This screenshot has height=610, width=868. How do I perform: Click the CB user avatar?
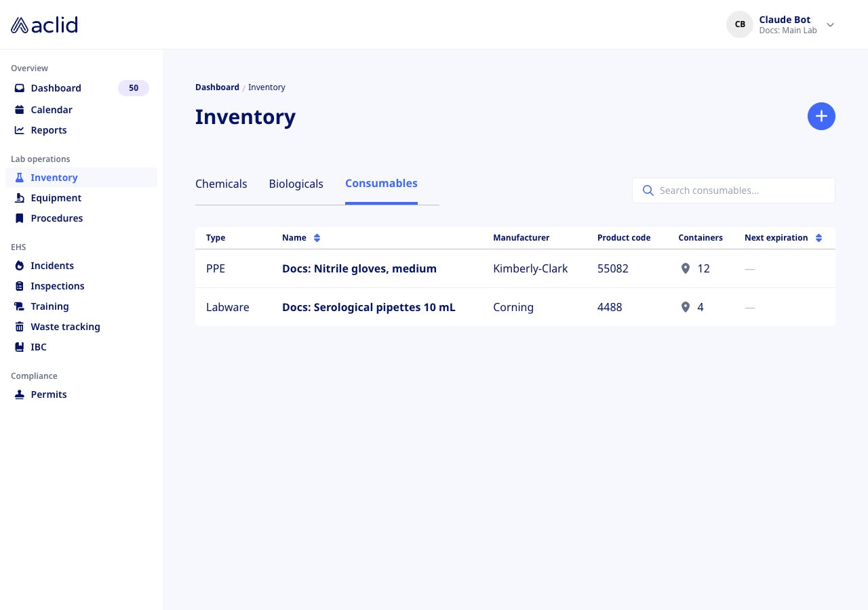(740, 24)
